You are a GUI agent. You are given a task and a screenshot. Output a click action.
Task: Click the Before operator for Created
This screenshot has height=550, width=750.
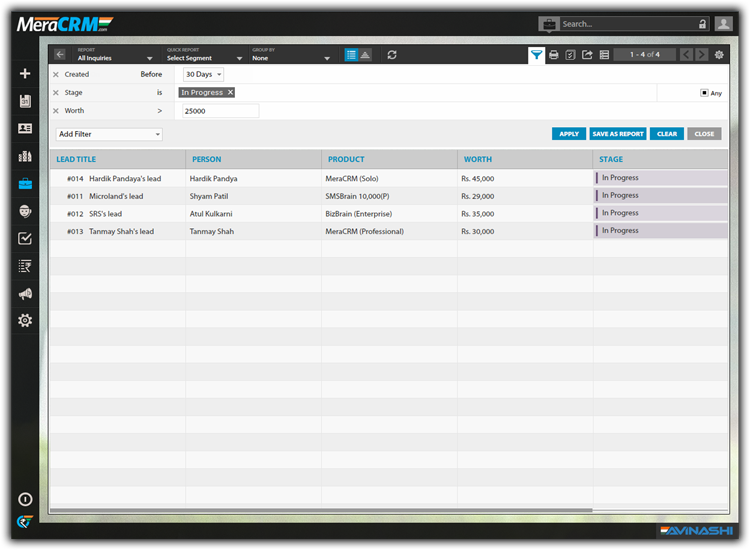coord(151,74)
